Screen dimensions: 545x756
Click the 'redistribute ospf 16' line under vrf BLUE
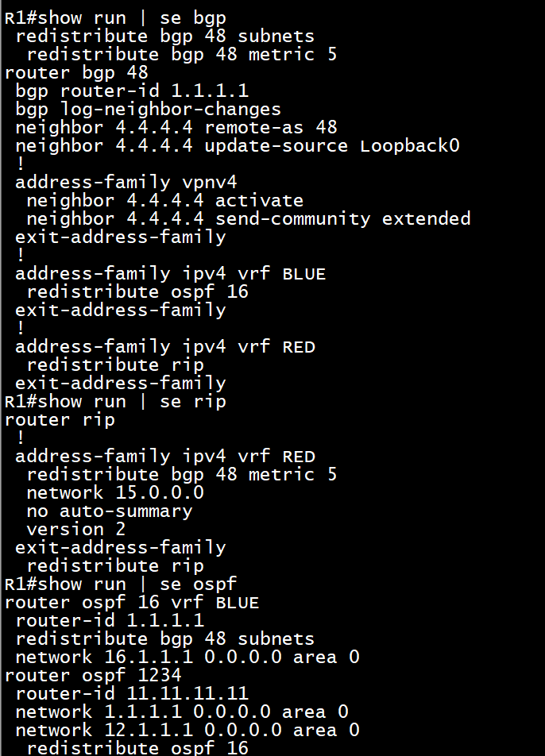[137, 292]
